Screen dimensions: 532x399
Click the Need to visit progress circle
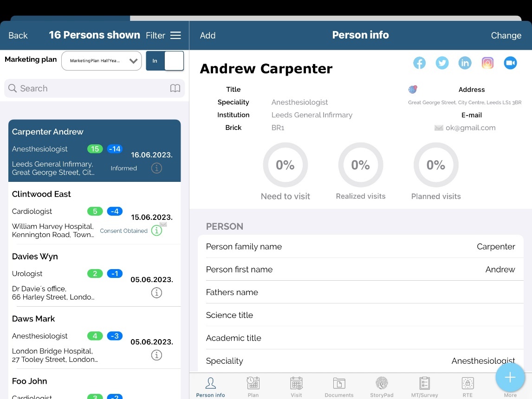click(285, 165)
